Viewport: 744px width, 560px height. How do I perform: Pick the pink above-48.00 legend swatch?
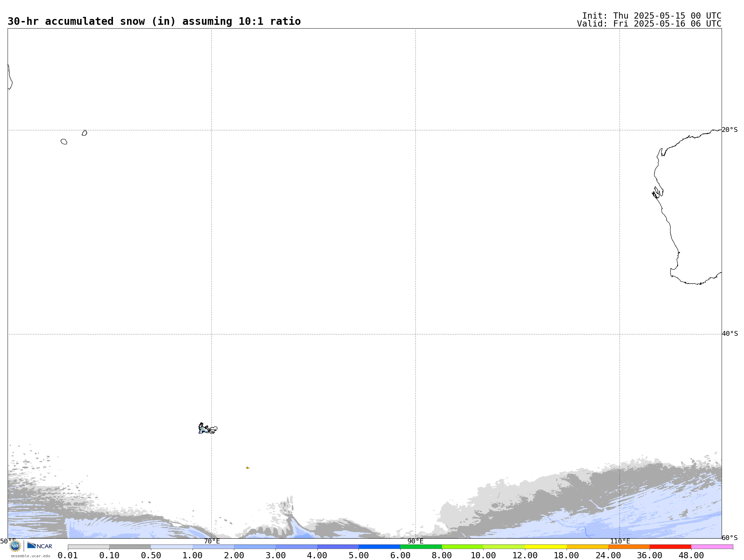tap(712, 547)
